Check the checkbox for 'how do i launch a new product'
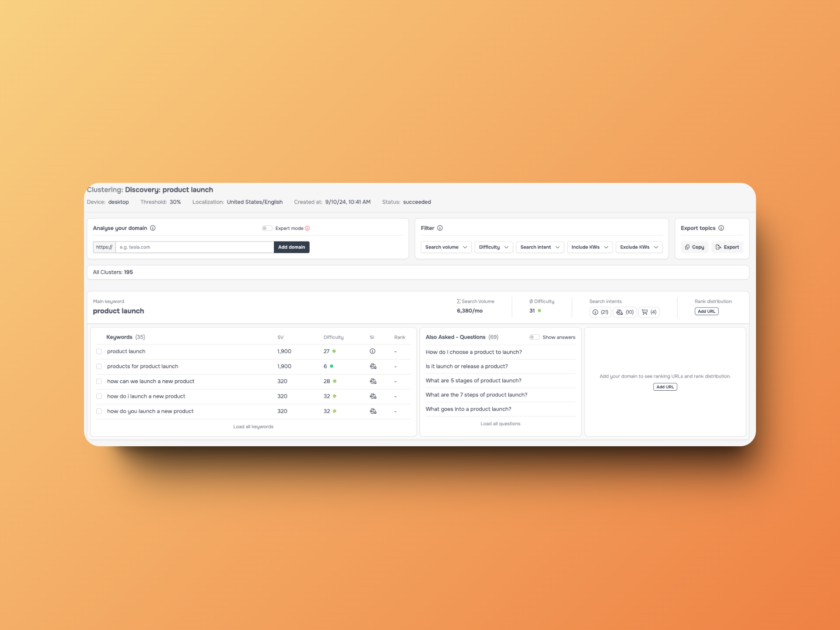Image resolution: width=840 pixels, height=630 pixels. tap(99, 396)
